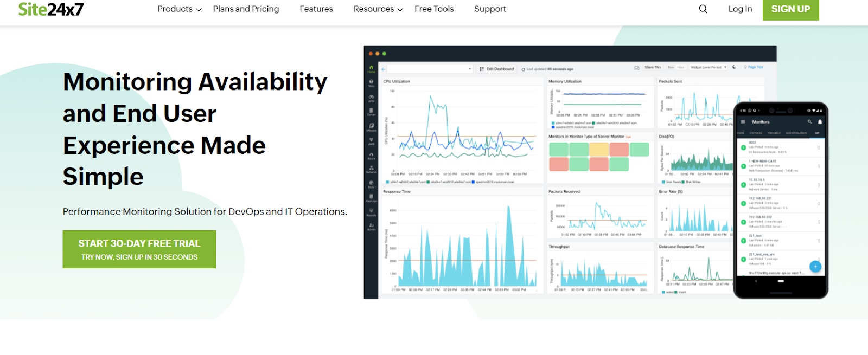Open RUM icon in dashboard sidebar
The image size is (868, 355).
(371, 184)
